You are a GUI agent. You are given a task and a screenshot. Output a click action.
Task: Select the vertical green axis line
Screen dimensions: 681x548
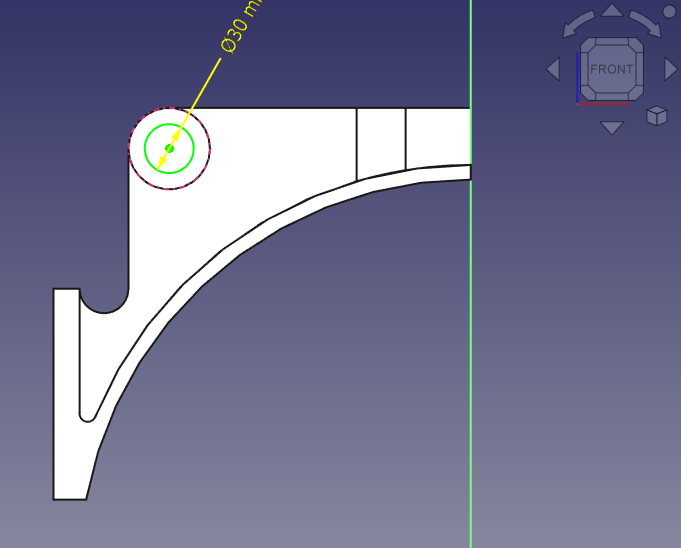pyautogui.click(x=471, y=350)
